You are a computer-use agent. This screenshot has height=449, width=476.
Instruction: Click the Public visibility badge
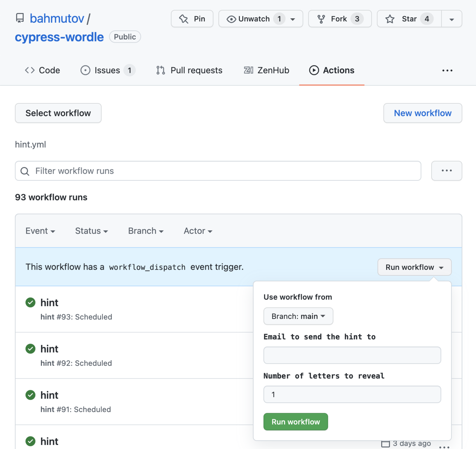(x=125, y=37)
